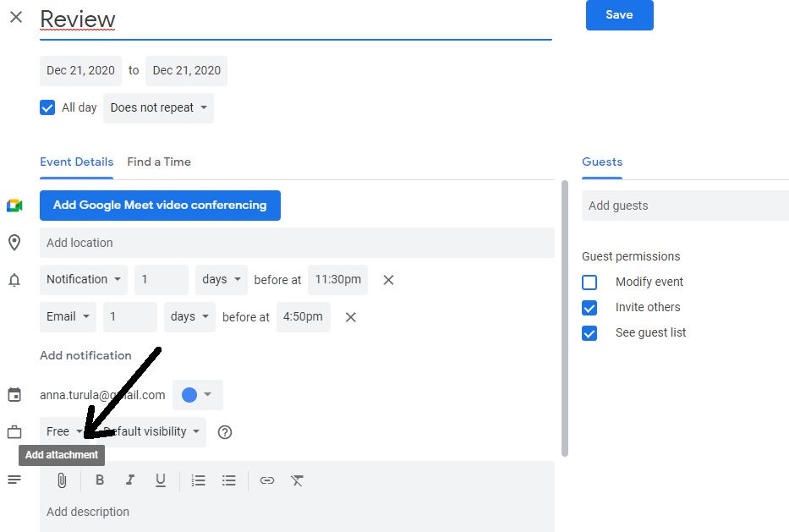Open the Email type dropdown
Image resolution: width=789 pixels, height=532 pixels.
(68, 316)
